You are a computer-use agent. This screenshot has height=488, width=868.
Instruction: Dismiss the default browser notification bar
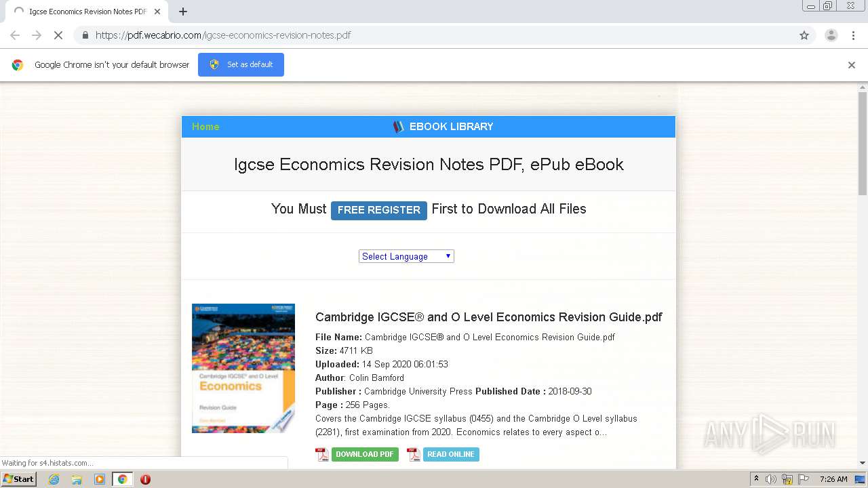pyautogui.click(x=852, y=65)
